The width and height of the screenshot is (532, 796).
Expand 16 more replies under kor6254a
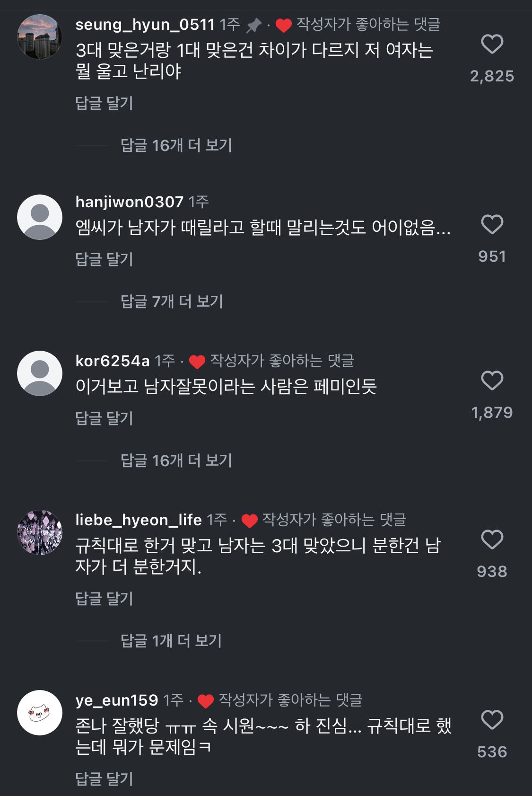pos(176,460)
